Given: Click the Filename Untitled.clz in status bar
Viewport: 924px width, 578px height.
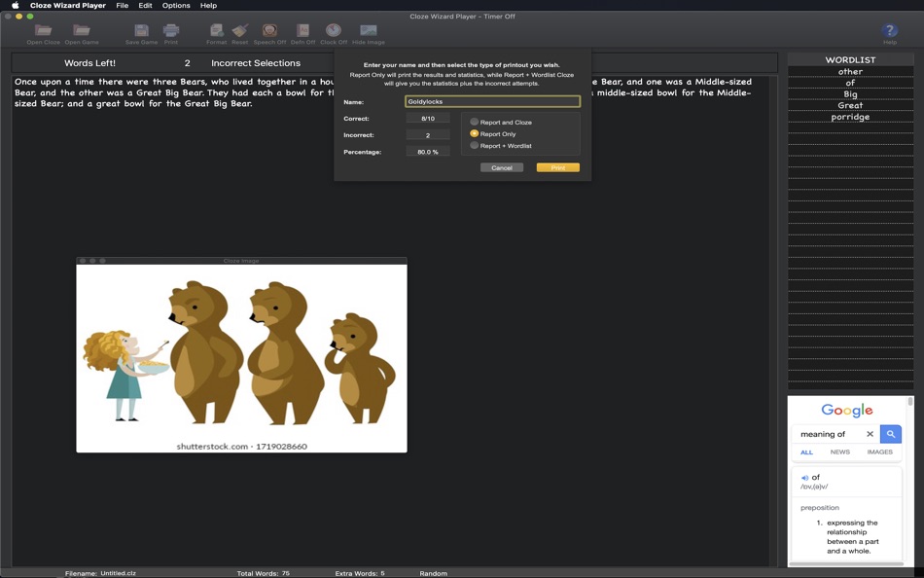Looking at the screenshot, I should click(100, 573).
